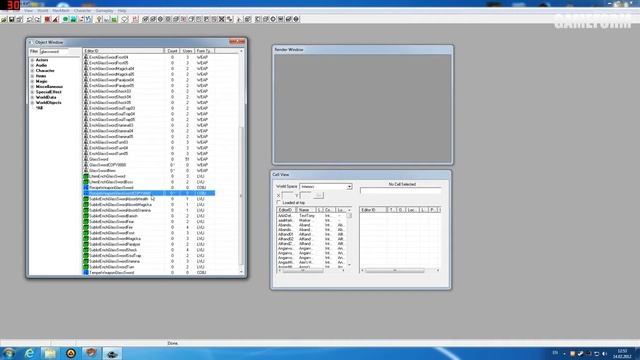
Task: Click the lightbulb icon in the toolbar
Action: 99,19
